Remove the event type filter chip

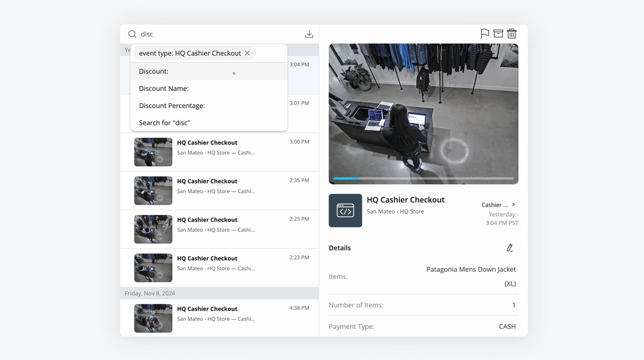[x=247, y=53]
